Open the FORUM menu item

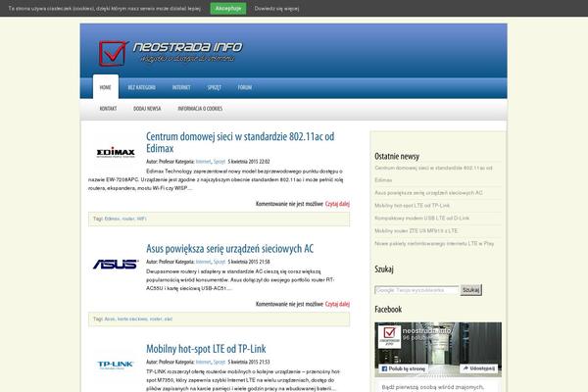[x=244, y=87]
